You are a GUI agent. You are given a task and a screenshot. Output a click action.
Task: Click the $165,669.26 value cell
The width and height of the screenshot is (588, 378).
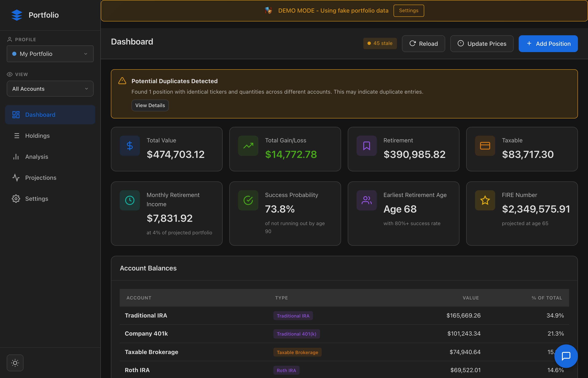(463, 315)
